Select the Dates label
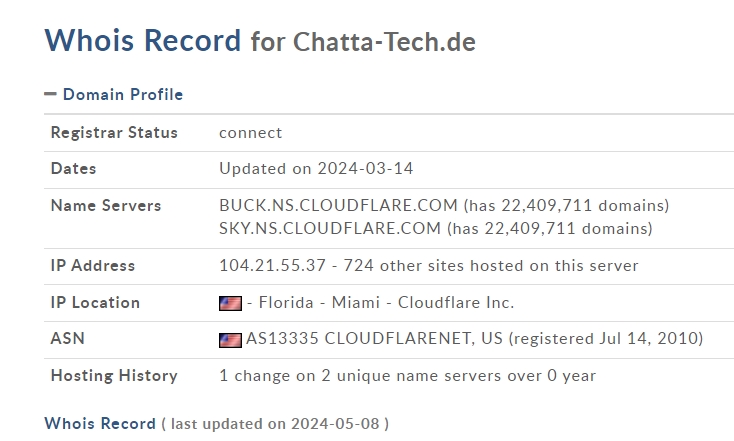 [x=73, y=169]
